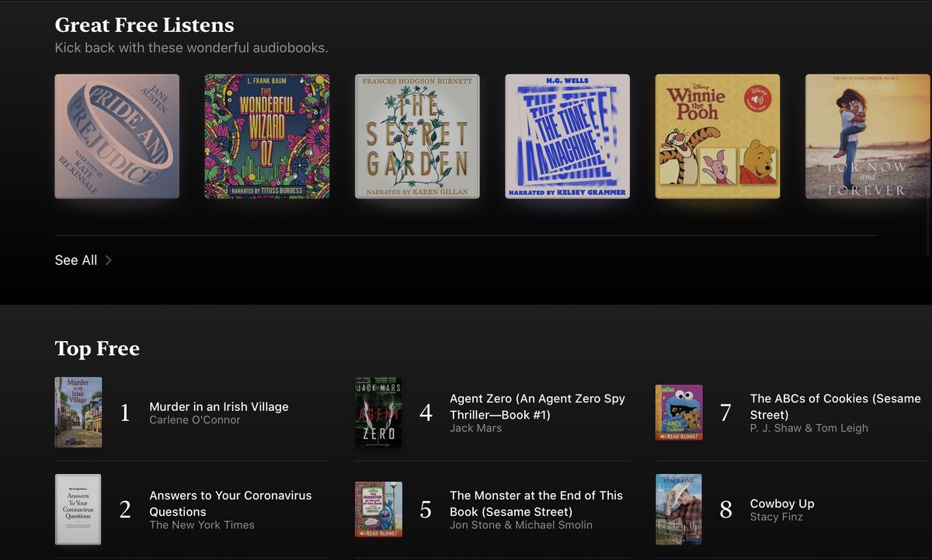Open the Agent Zero cover thumbnail
Screen dimensions: 932x560
click(x=378, y=412)
